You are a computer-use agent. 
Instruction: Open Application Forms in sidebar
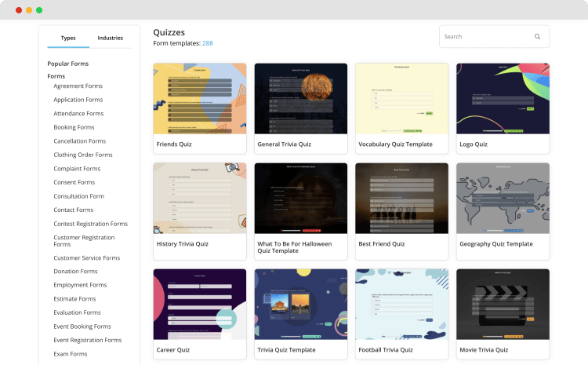point(78,100)
